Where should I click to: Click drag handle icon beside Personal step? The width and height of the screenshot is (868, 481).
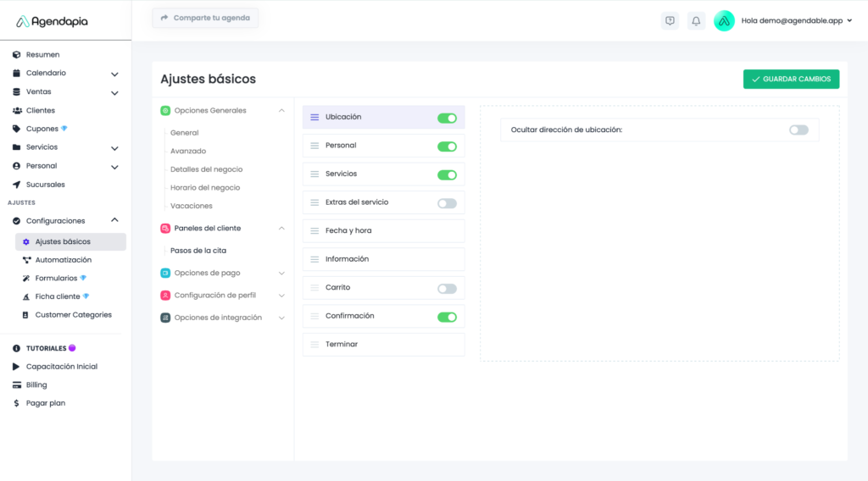click(x=314, y=146)
